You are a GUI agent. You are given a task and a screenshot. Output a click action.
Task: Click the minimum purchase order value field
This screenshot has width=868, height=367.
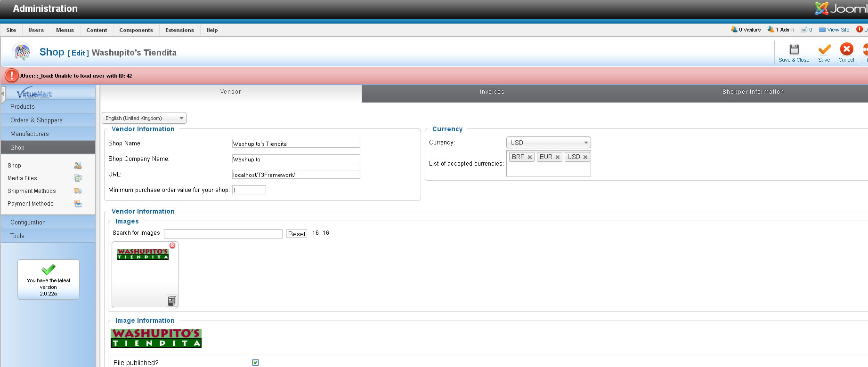pyautogui.click(x=249, y=190)
